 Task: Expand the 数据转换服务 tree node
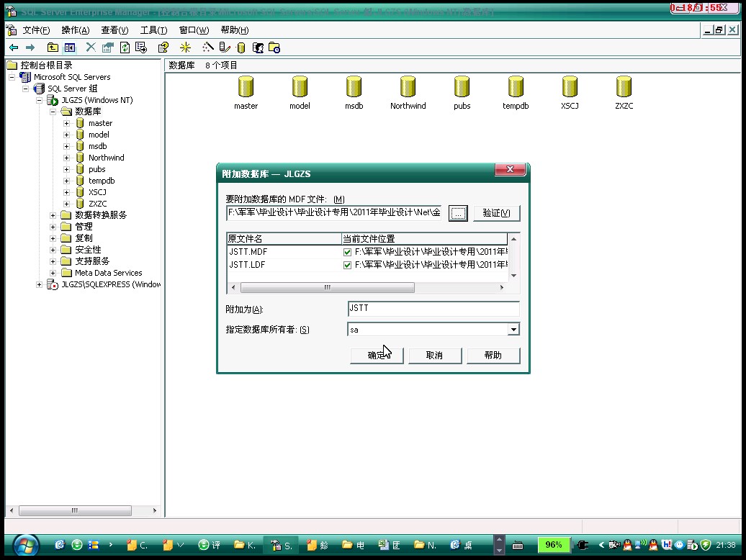(53, 215)
